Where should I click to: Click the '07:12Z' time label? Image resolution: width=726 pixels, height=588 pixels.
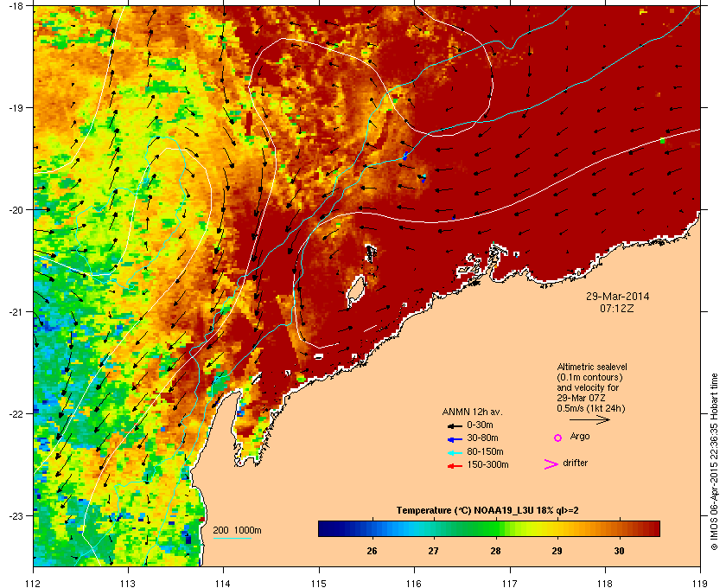click(x=617, y=308)
